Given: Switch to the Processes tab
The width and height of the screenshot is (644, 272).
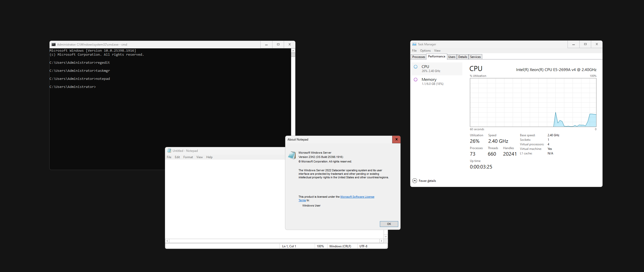Looking at the screenshot, I should pyautogui.click(x=419, y=57).
